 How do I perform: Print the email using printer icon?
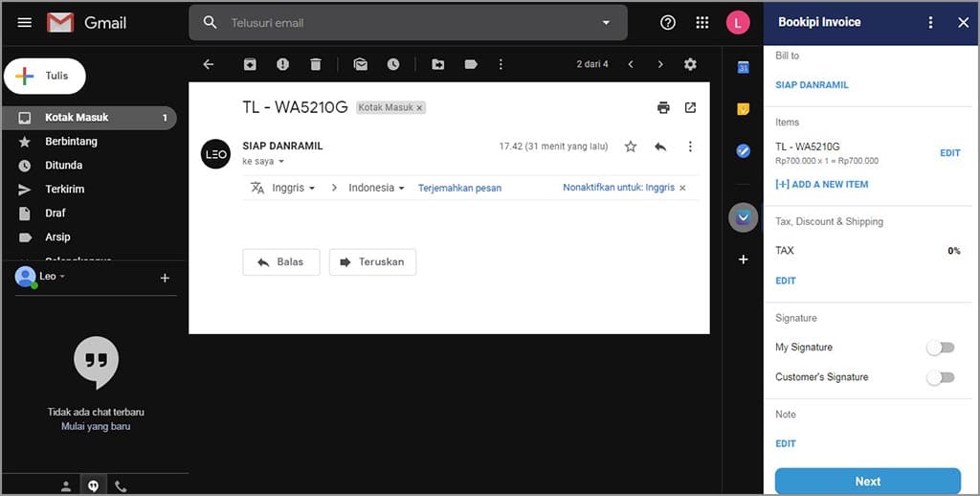[663, 107]
